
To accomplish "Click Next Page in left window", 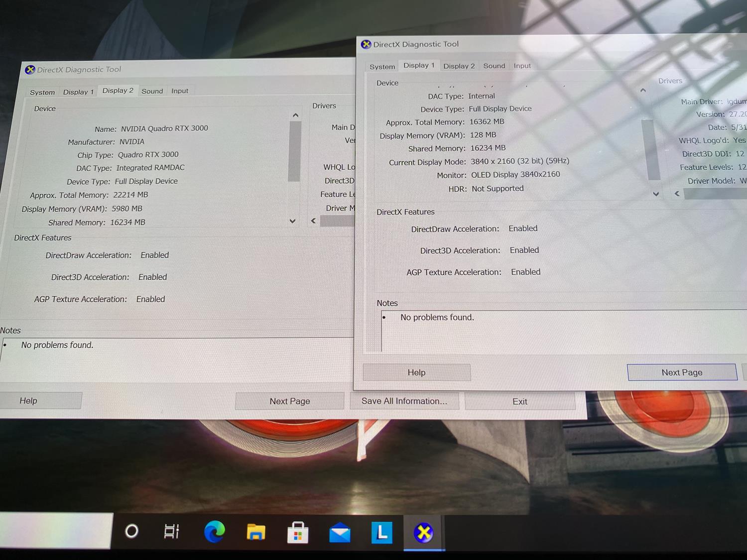I will pyautogui.click(x=290, y=401).
